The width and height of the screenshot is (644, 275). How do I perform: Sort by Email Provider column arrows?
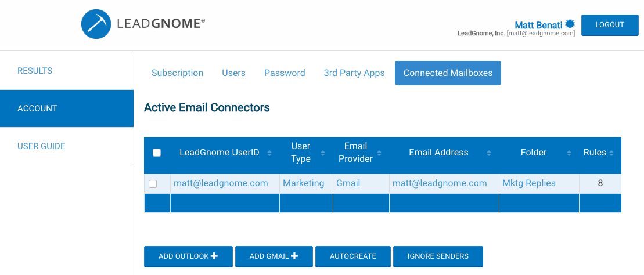coord(379,153)
